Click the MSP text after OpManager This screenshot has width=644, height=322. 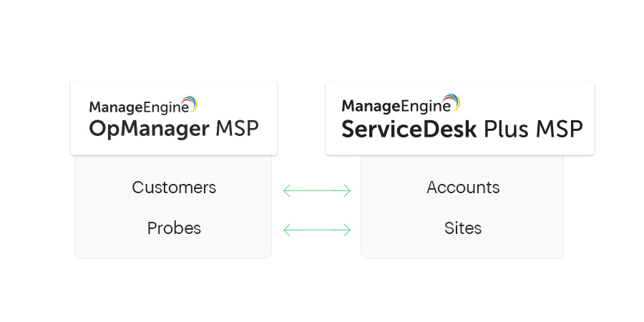click(238, 129)
